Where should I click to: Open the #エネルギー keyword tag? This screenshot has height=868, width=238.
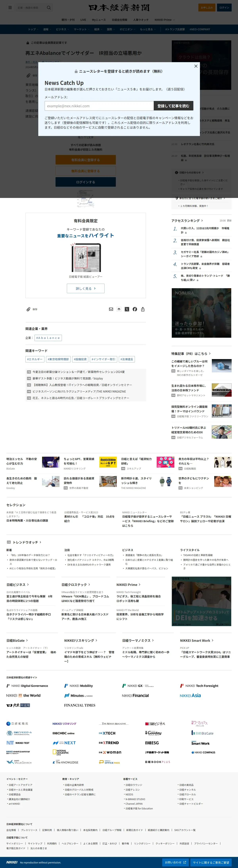pos(35,359)
